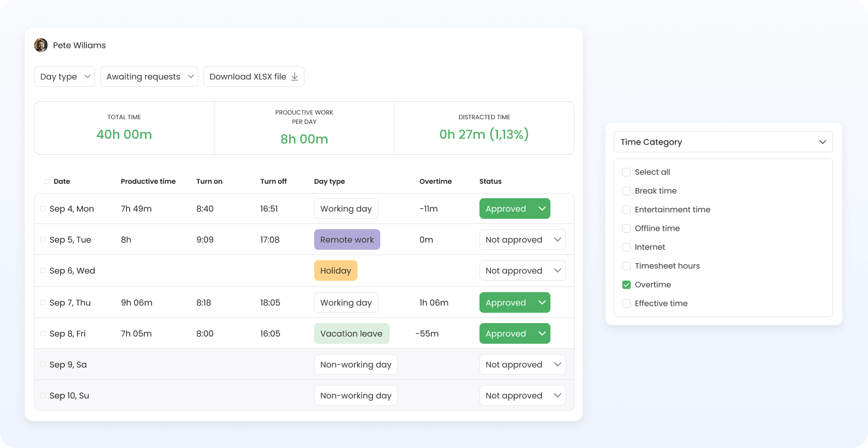Viewport: 868px width, 448px height.
Task: Tick the Break time checkbox
Action: click(626, 190)
